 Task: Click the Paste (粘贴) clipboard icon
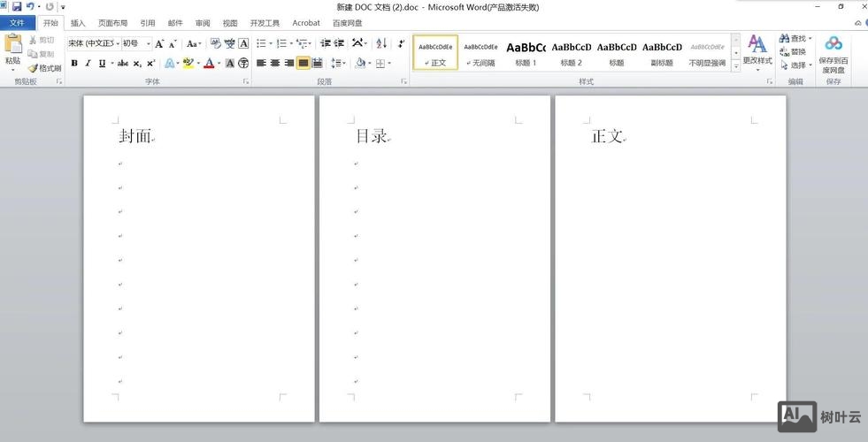(x=12, y=45)
